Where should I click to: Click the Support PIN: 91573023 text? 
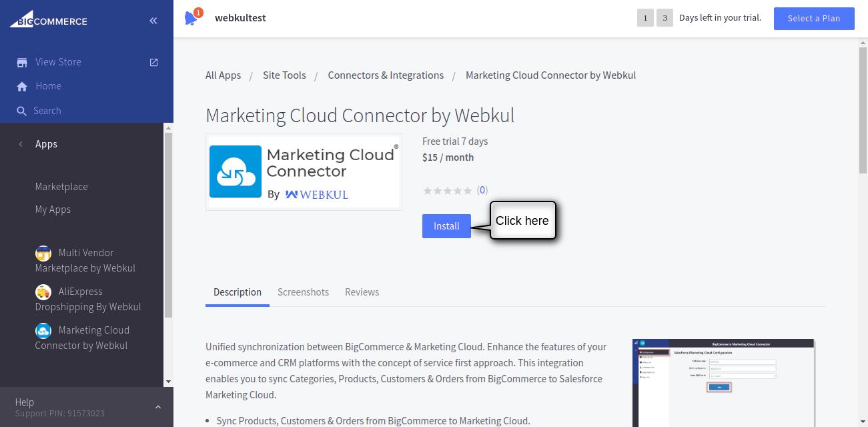tap(60, 413)
